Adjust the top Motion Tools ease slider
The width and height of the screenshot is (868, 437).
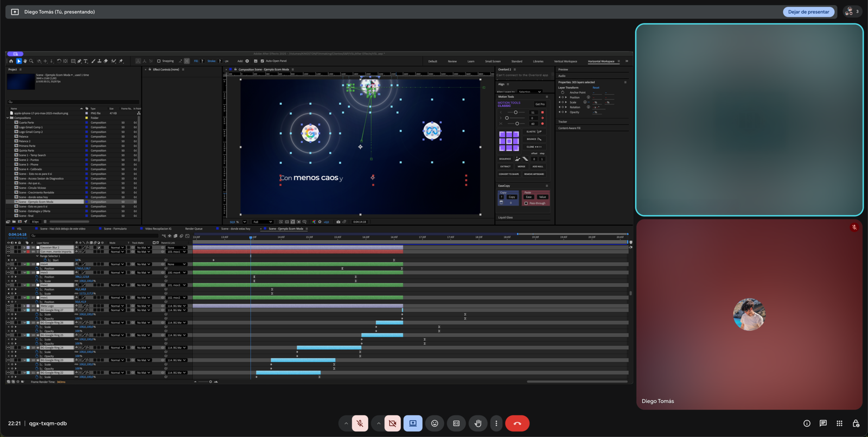pos(515,112)
